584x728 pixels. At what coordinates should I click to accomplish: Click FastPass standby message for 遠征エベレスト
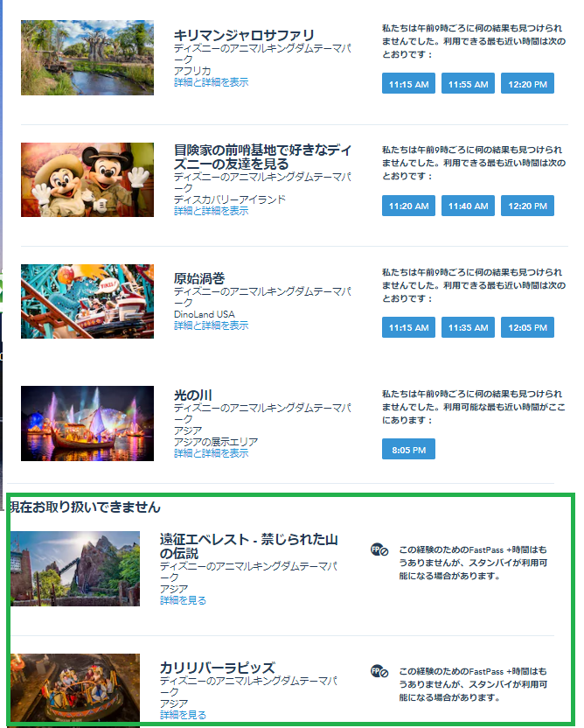click(x=473, y=563)
